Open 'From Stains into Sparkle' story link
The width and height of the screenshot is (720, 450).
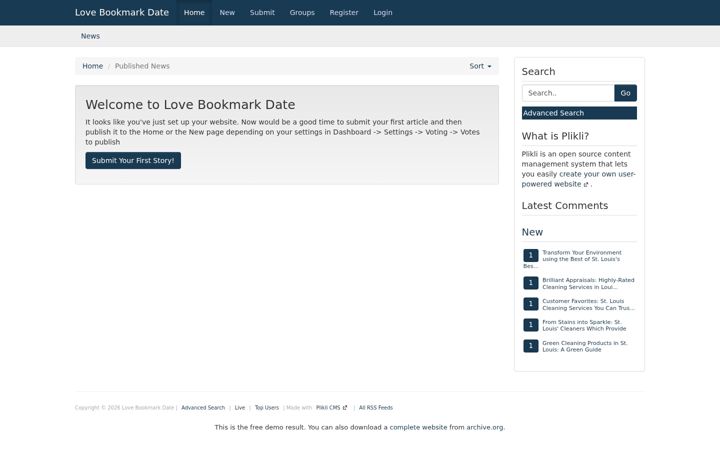[584, 325]
